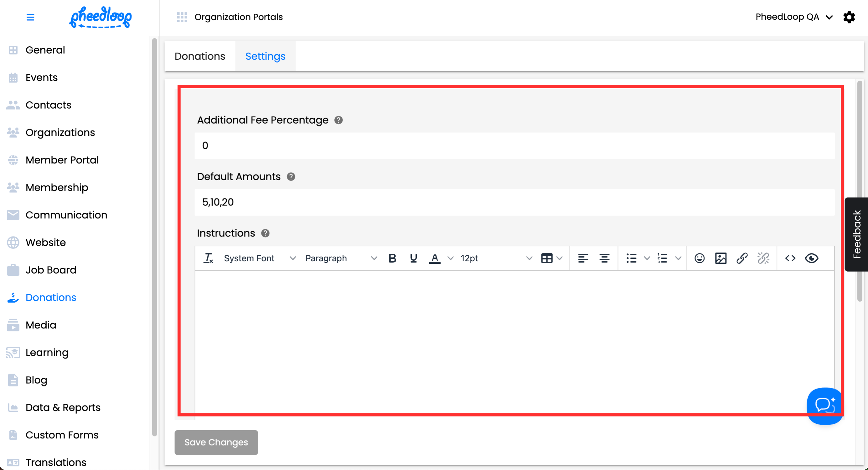Insert an emoji with the smiley icon
The width and height of the screenshot is (868, 470).
[700, 258]
